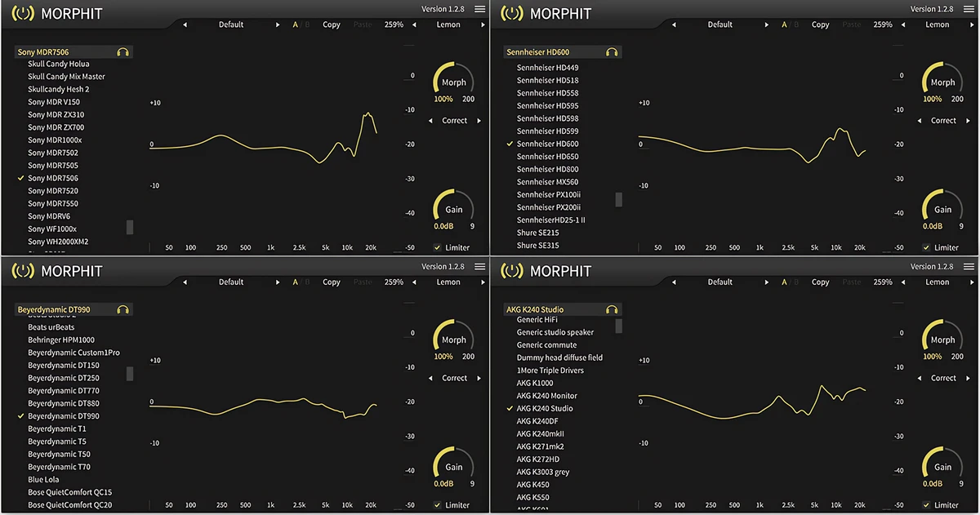Viewport: 980px width, 515px height.
Task: Click Morphit logo in Beyerdynamic DT990 window
Action: point(24,271)
